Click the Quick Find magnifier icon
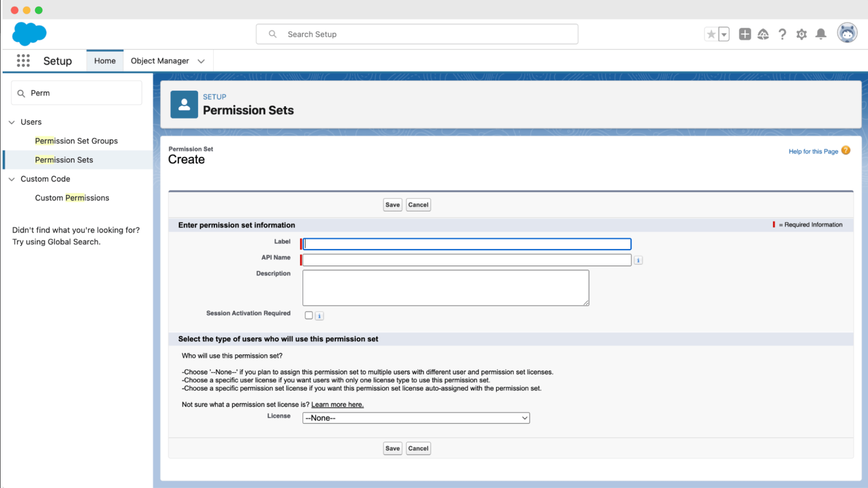This screenshot has height=488, width=868. click(21, 93)
